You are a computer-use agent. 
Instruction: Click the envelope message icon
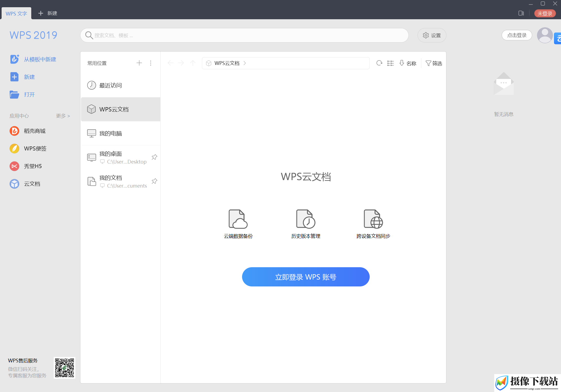tap(504, 84)
